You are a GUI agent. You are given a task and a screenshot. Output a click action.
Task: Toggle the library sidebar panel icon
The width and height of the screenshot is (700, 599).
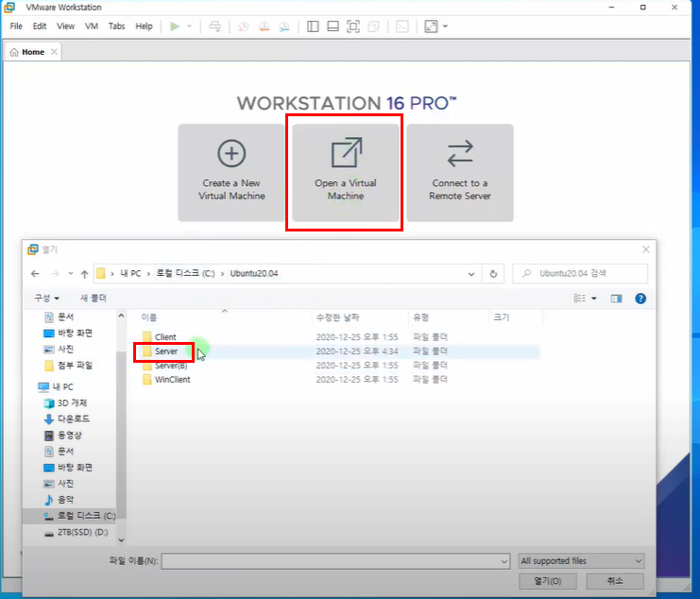point(313,26)
